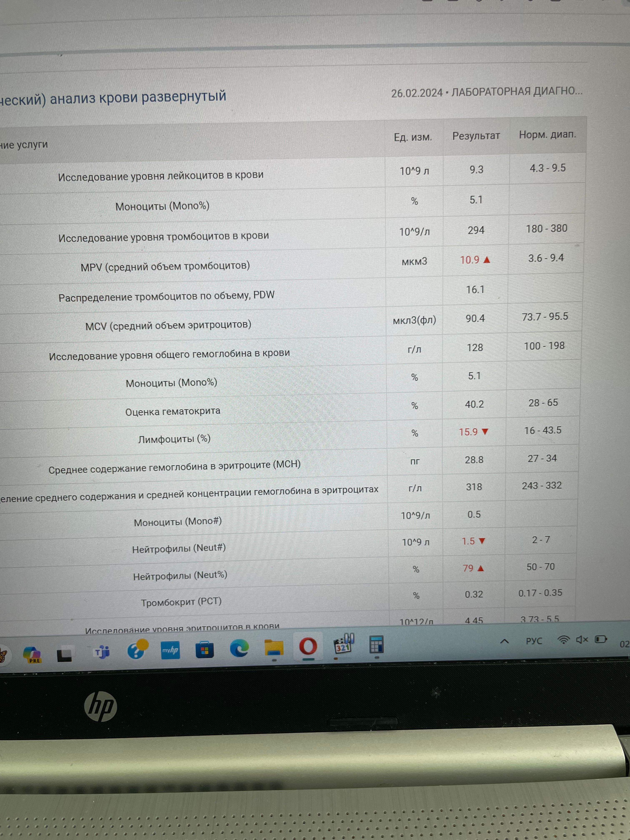
Task: Click the red up arrow beside Neut% 79
Action: click(480, 569)
